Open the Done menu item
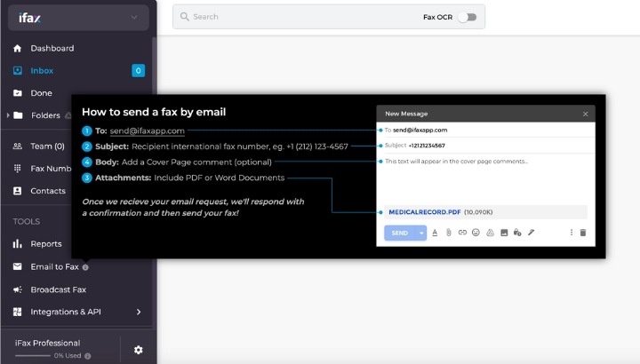Image resolution: width=640 pixels, height=364 pixels. pos(41,93)
